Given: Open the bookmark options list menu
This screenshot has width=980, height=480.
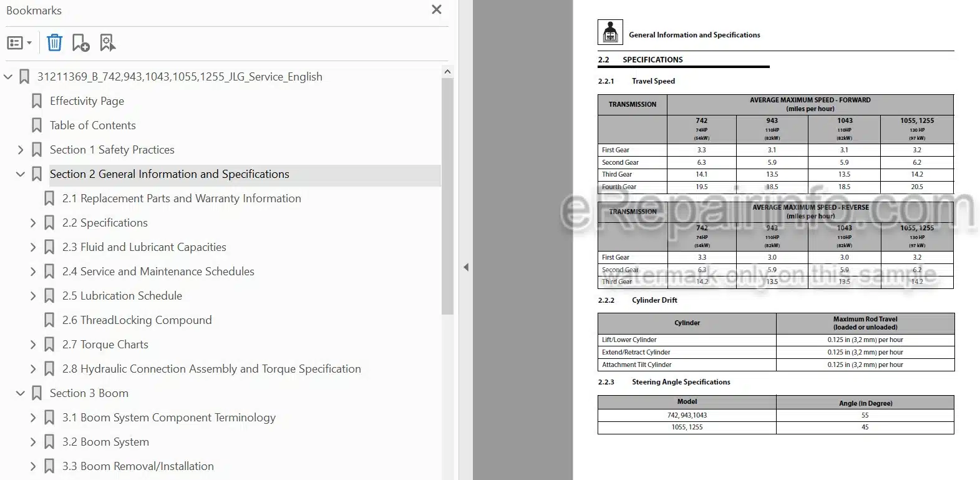Looking at the screenshot, I should coord(19,43).
